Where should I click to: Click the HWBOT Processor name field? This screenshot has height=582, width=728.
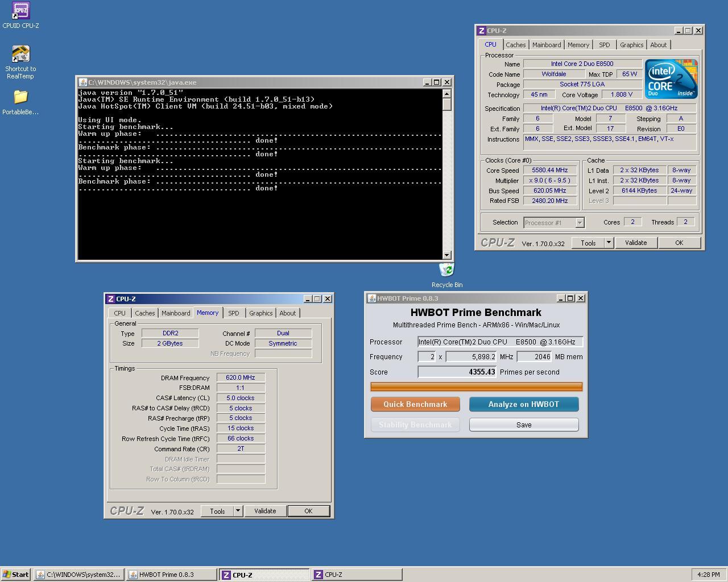(x=500, y=342)
